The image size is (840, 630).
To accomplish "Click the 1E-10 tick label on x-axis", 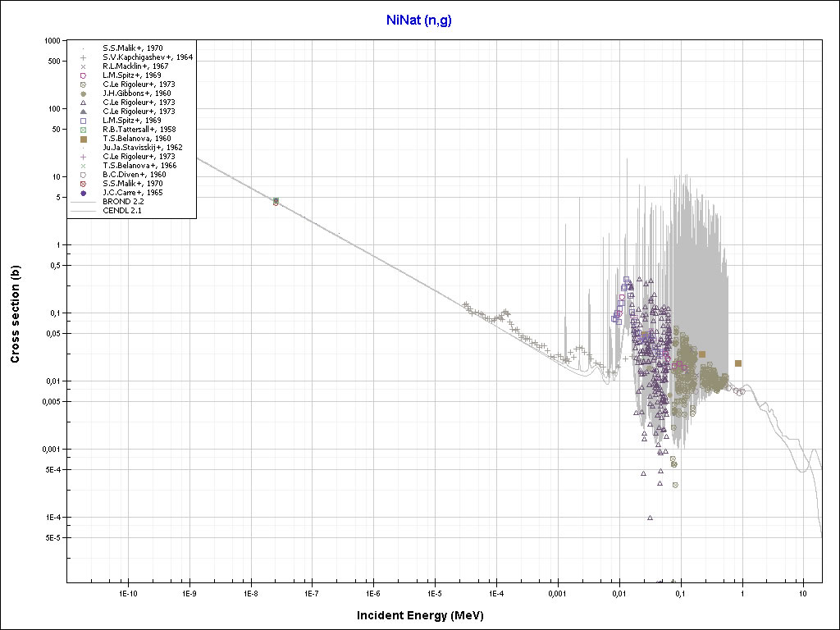I will click(x=127, y=592).
